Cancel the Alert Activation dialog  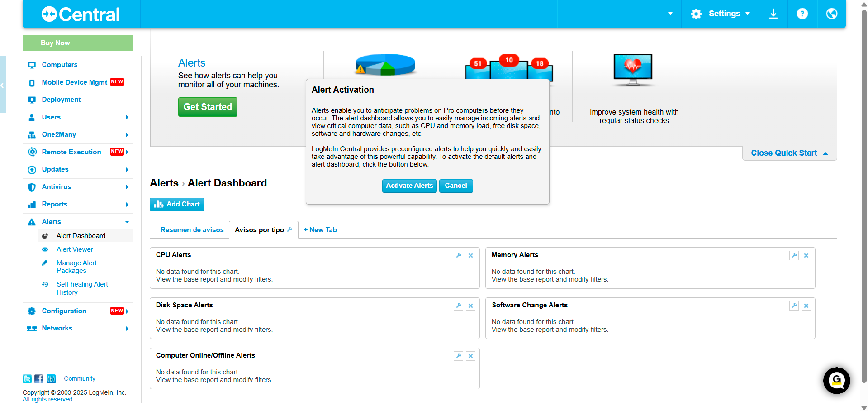[456, 186]
